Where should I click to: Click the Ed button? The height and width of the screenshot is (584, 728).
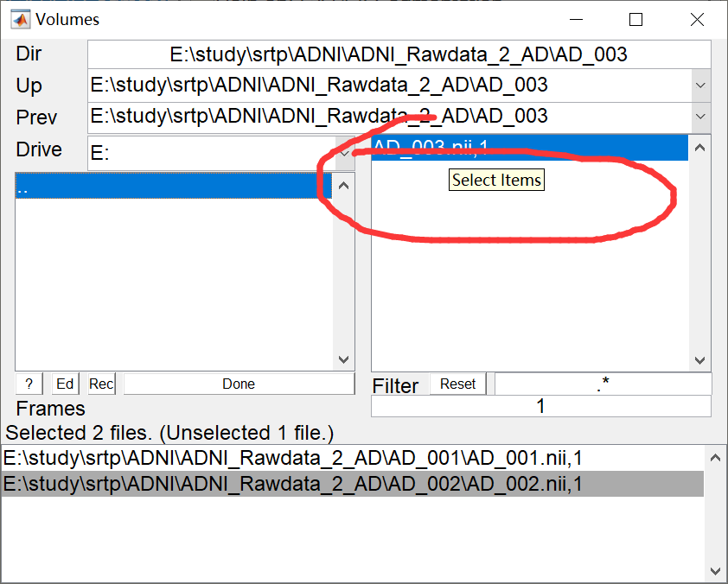coord(65,384)
